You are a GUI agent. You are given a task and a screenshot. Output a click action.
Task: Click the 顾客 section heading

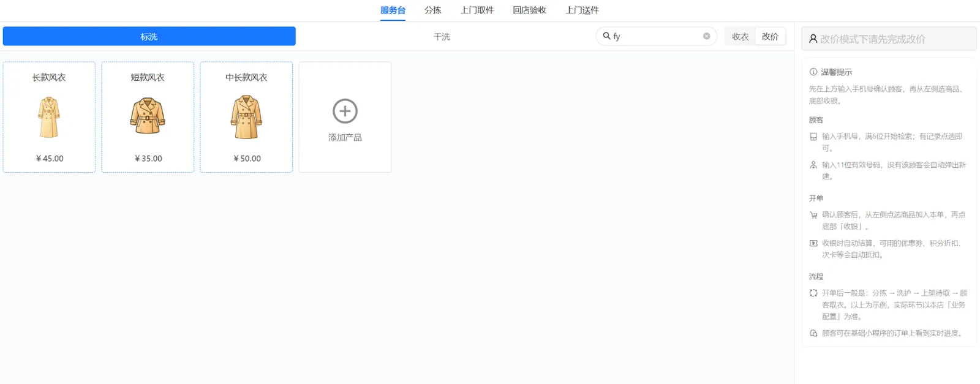coord(816,120)
